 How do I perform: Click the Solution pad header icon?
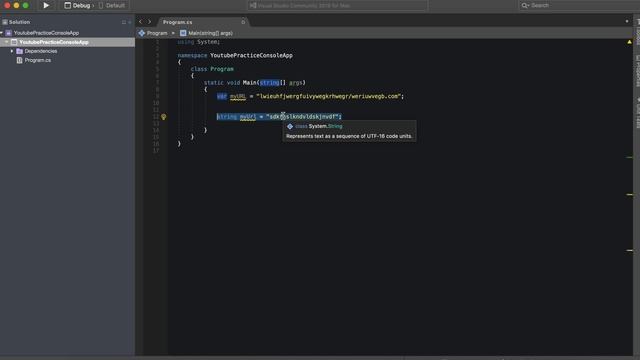pos(5,22)
